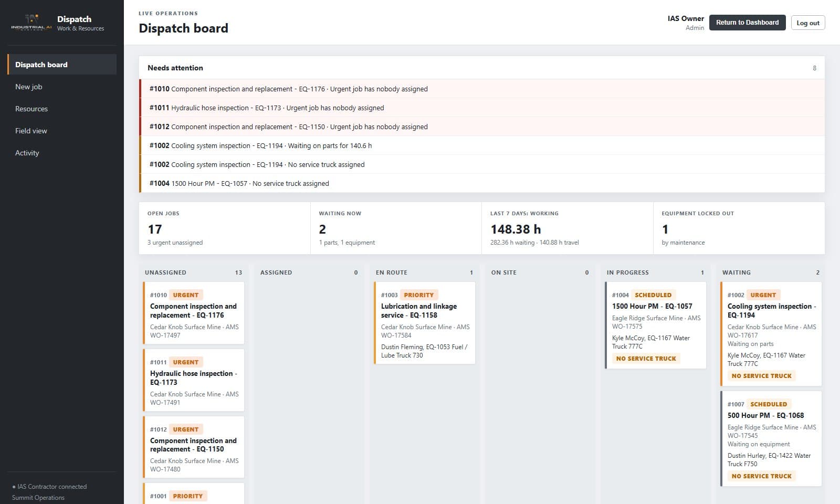Screen dimensions: 840x504
Task: Open row #1002 No service truck assigned
Action: pos(482,164)
